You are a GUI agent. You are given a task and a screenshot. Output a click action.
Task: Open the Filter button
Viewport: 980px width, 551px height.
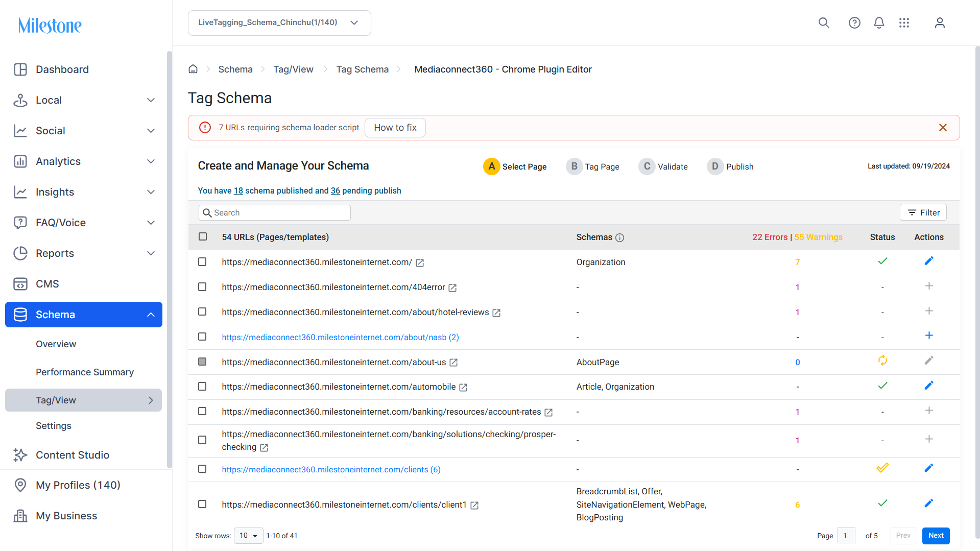click(x=923, y=212)
